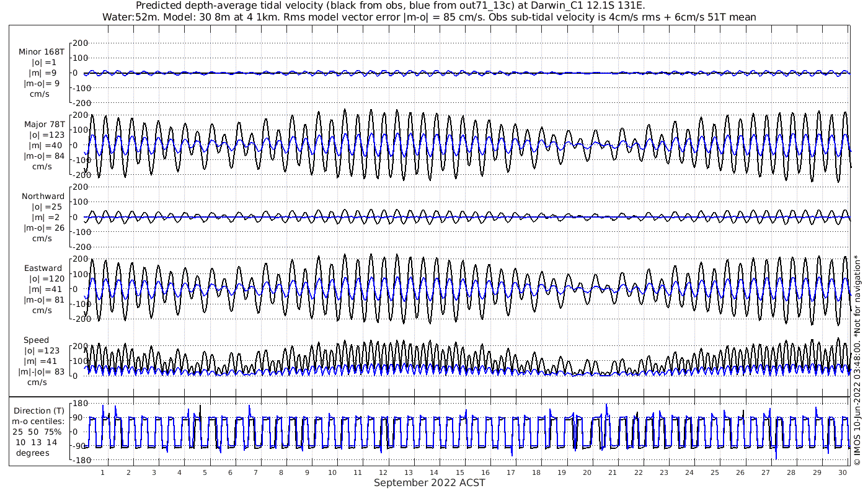Click the subtitle line starting "Water:52m. Model:"

[x=429, y=17]
